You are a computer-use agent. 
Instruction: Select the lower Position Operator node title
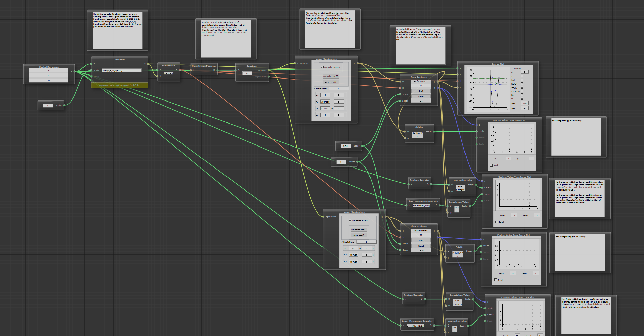point(413,295)
